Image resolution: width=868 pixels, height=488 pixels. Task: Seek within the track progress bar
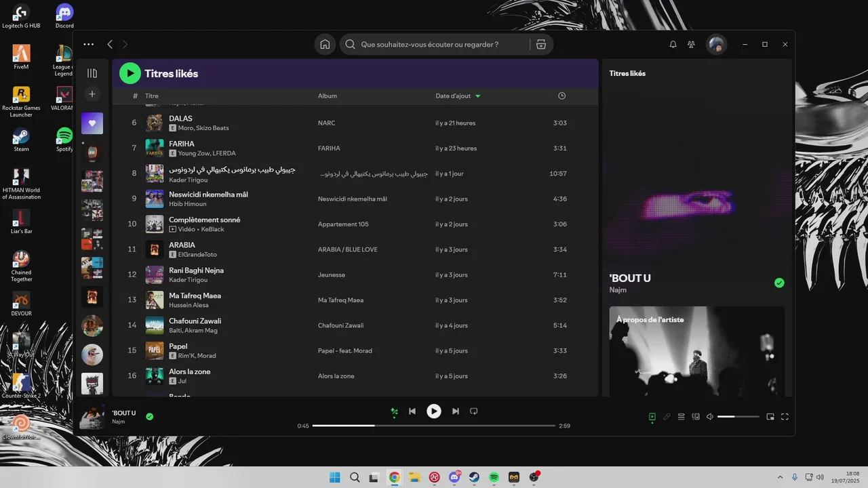pyautogui.click(x=434, y=426)
